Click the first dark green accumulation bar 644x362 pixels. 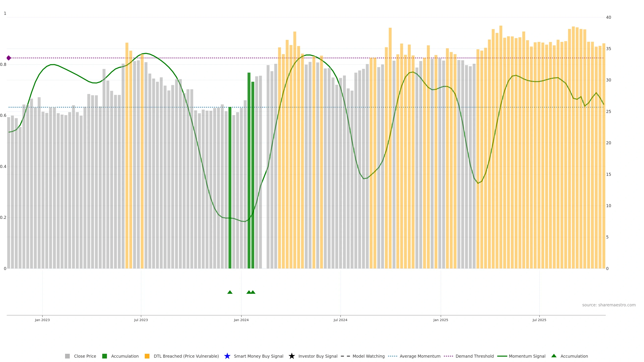click(230, 187)
